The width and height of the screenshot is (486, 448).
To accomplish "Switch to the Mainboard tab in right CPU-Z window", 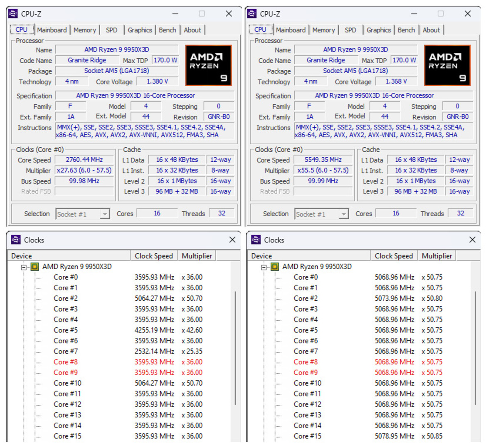I will (x=291, y=30).
